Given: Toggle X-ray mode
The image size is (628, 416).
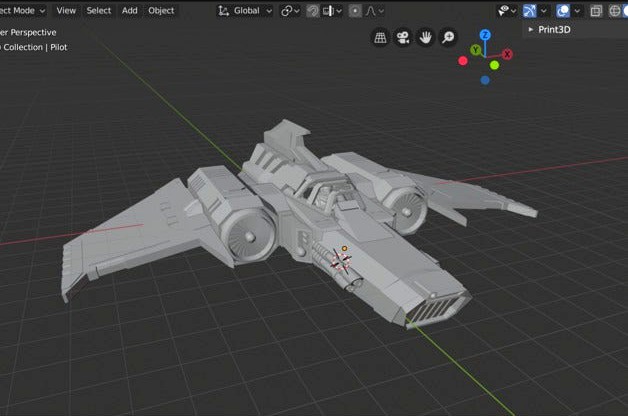Looking at the screenshot, I should pos(596,11).
